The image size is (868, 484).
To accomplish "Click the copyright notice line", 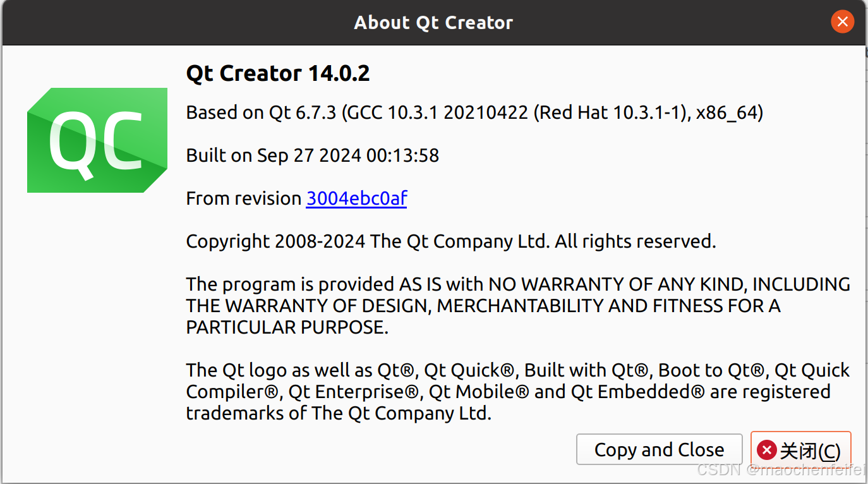I will (450, 241).
